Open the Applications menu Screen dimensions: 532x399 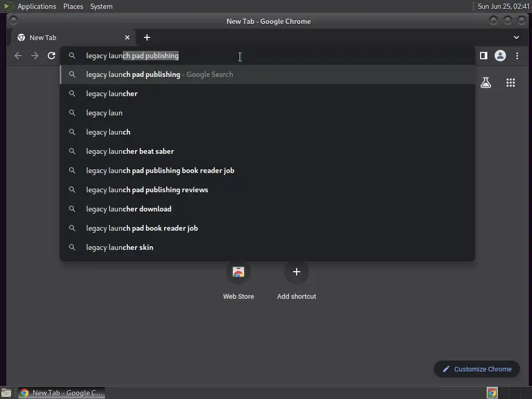37,6
